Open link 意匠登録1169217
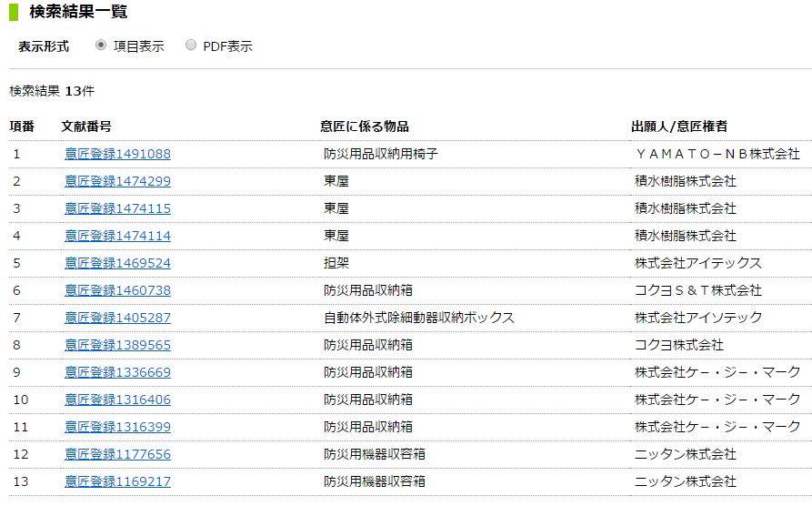Image resolution: width=812 pixels, height=506 pixels. (x=117, y=481)
